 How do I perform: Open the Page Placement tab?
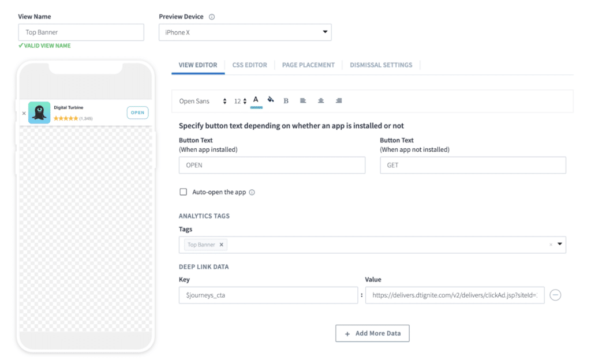click(x=308, y=65)
